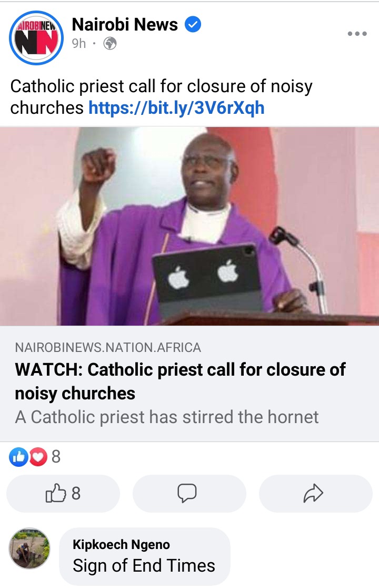Open Kipkoech Ngeno's profile picture

[x=29, y=548]
